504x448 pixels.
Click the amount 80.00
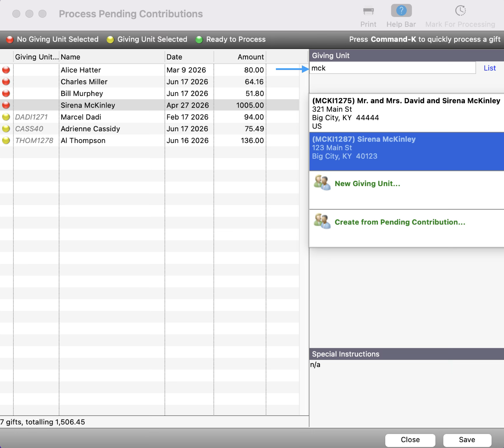(254, 70)
